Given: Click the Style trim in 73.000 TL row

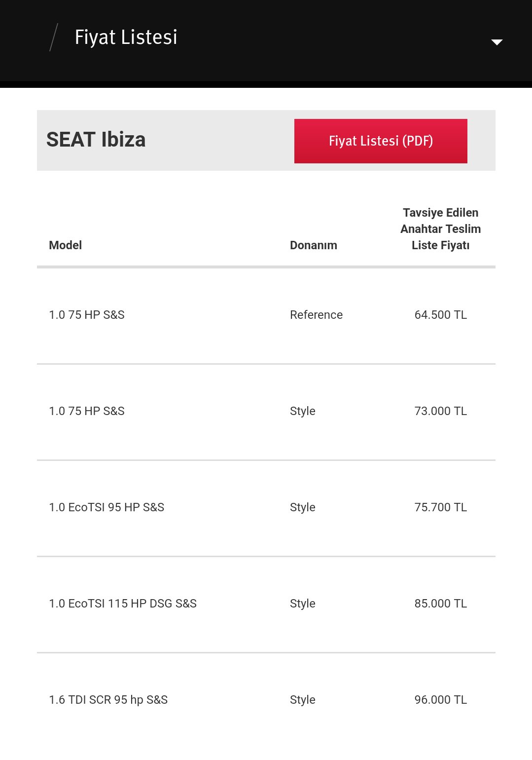Looking at the screenshot, I should [303, 411].
